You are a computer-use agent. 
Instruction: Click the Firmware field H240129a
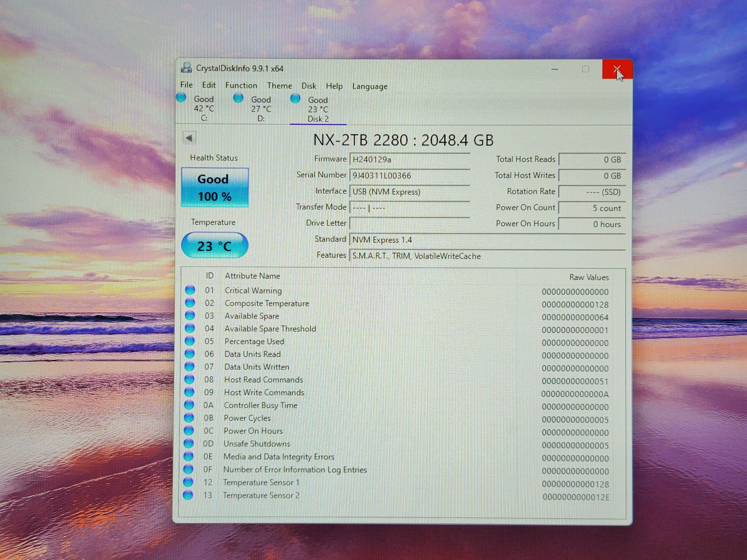click(x=410, y=159)
